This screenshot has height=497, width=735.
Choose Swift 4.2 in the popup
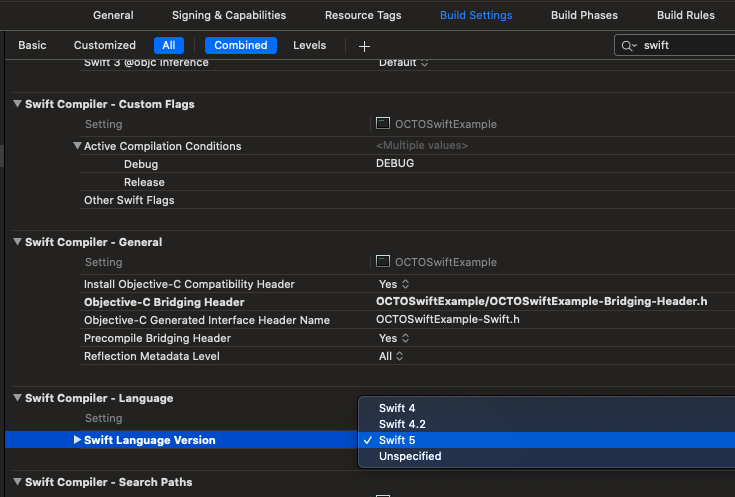404,424
